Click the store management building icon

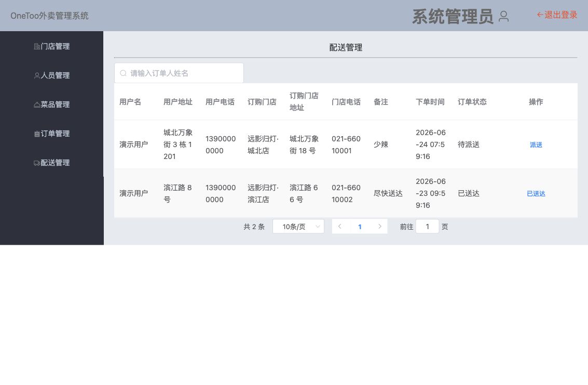(x=37, y=47)
